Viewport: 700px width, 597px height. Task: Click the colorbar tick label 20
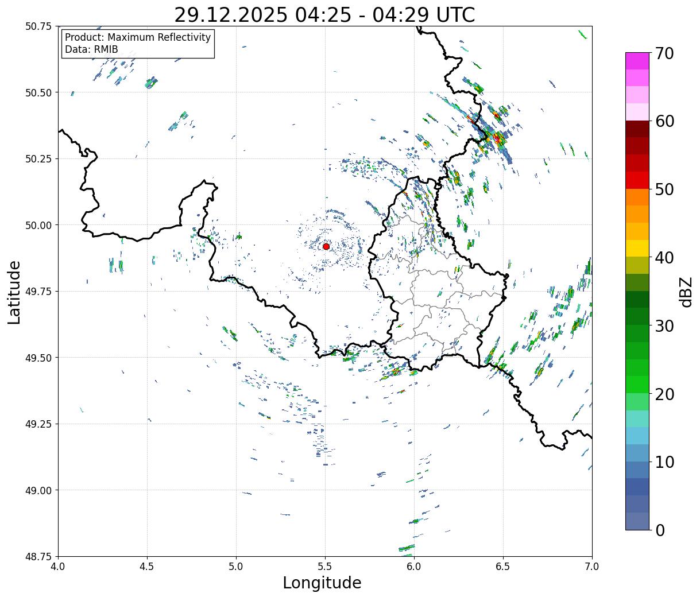coord(664,394)
